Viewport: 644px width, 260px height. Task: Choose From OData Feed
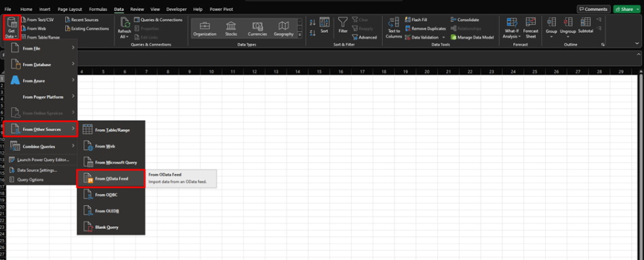pos(111,179)
